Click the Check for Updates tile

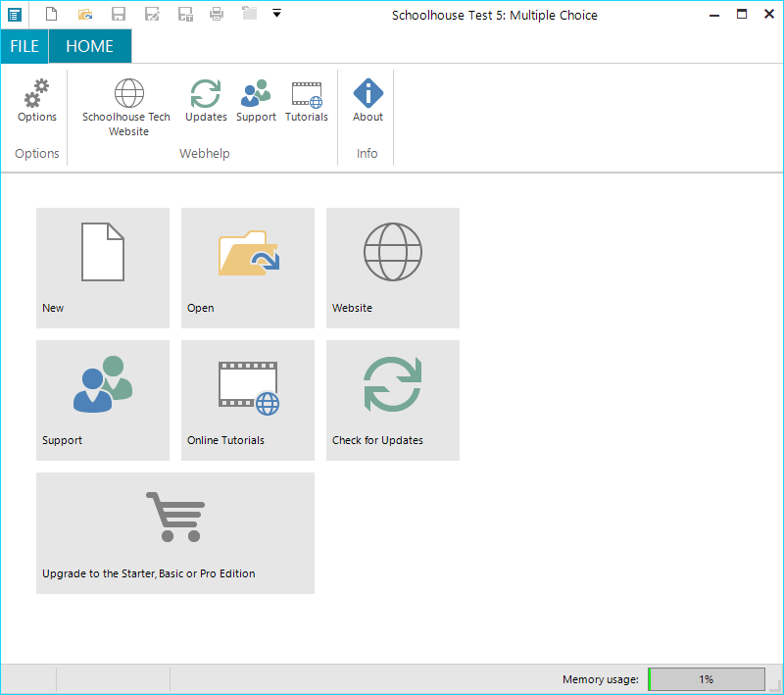tap(393, 401)
